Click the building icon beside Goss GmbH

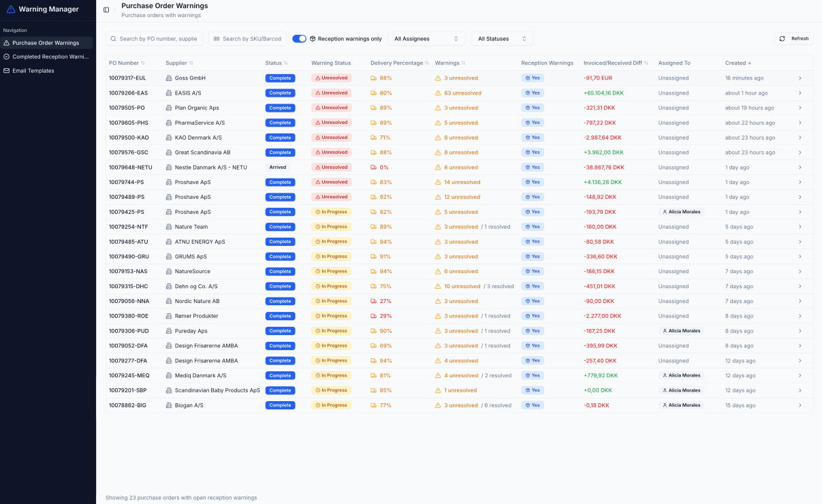click(x=169, y=78)
